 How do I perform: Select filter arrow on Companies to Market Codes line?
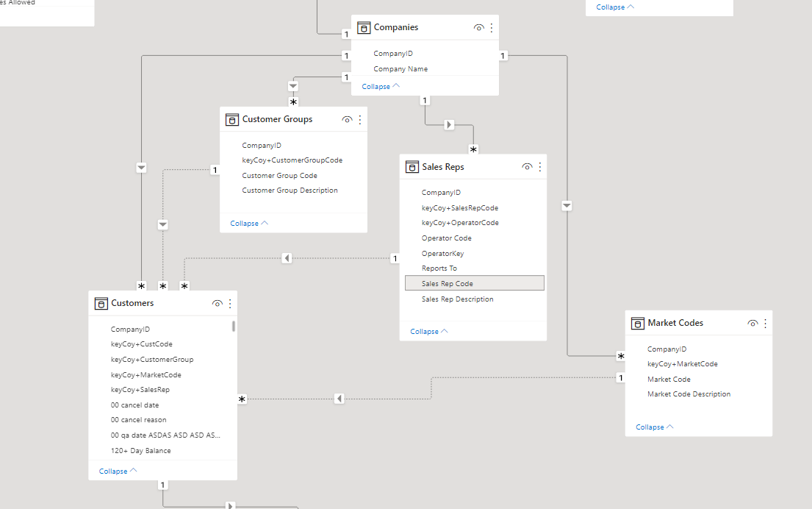(x=567, y=206)
